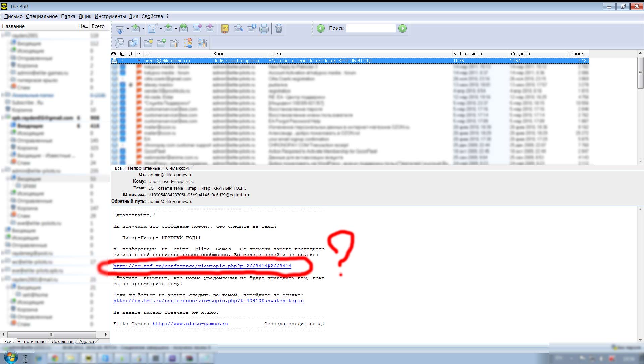Open the circled eg.tmf.ru viewtopic link
644x364 pixels.
tap(202, 266)
